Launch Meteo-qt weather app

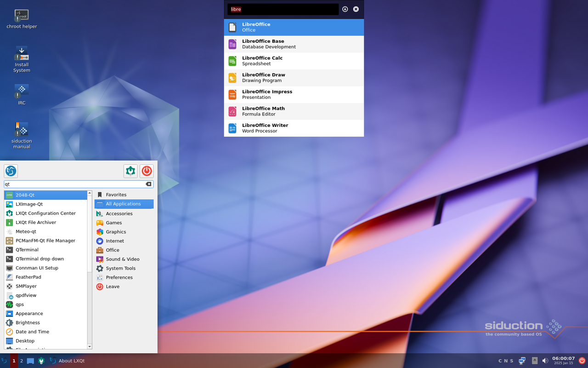pyautogui.click(x=45, y=231)
